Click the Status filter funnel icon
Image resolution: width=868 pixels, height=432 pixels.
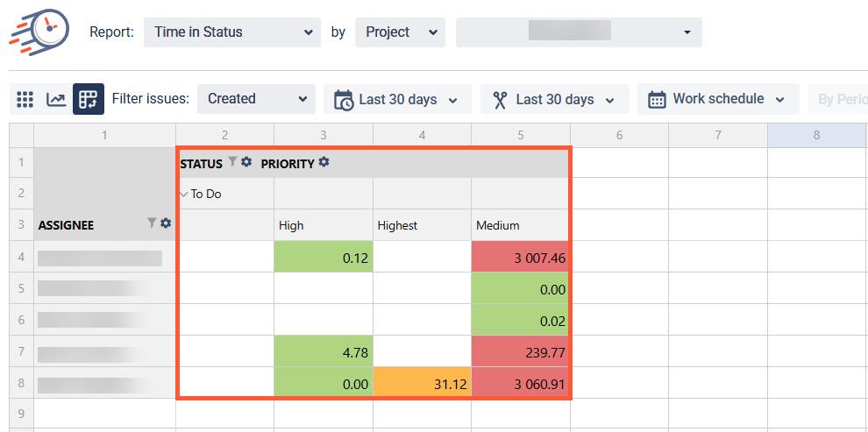pyautogui.click(x=232, y=162)
